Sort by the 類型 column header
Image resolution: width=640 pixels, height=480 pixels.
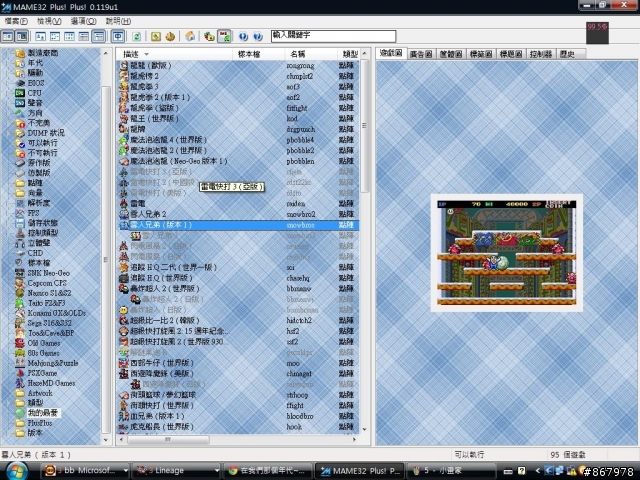click(348, 54)
